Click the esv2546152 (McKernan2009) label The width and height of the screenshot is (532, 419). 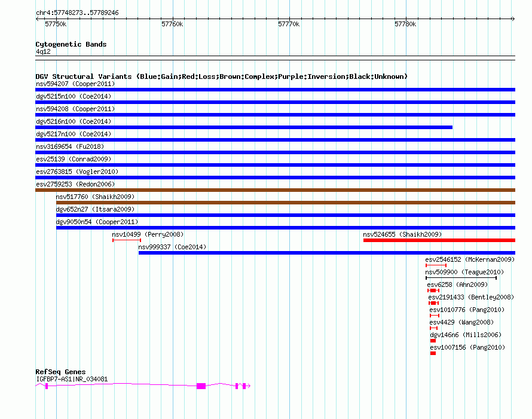(x=470, y=259)
